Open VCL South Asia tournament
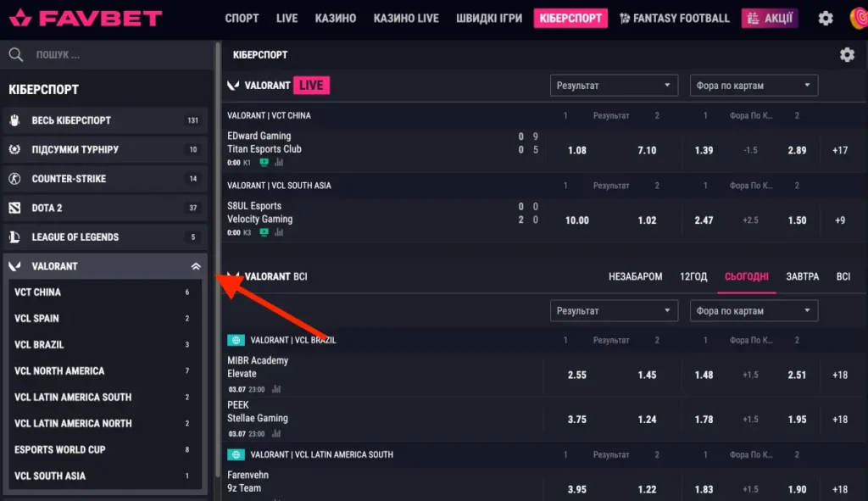868x501 pixels. coord(104,476)
